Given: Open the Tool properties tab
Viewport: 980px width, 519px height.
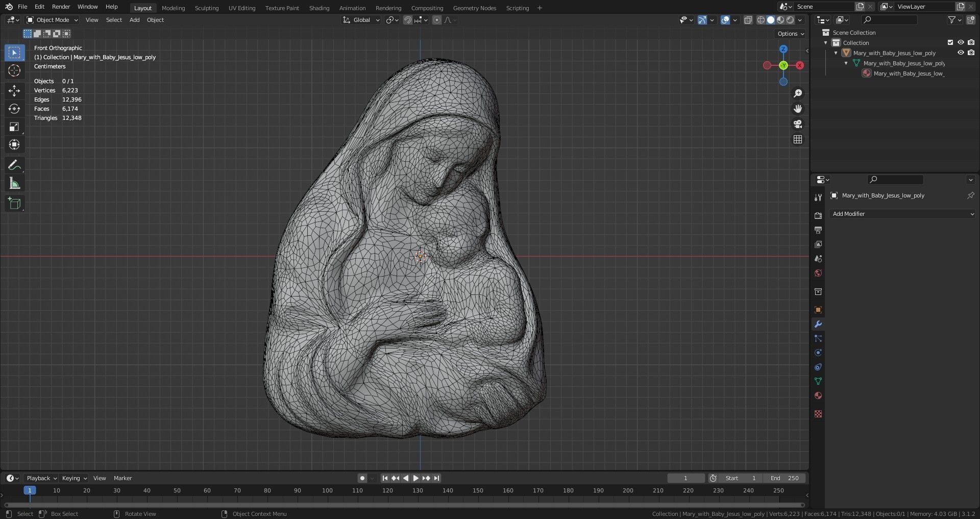Looking at the screenshot, I should point(818,197).
